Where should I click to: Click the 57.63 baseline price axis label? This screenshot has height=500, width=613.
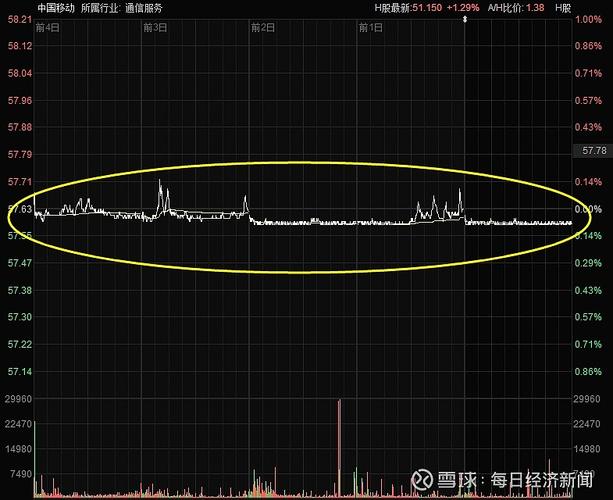tap(19, 209)
